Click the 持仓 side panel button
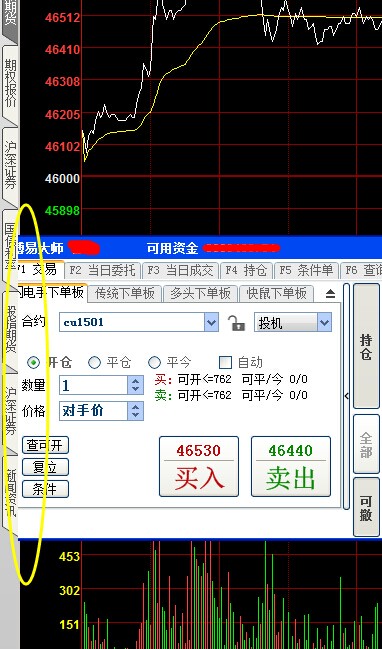Screen dimensions: 382x649 366,346
